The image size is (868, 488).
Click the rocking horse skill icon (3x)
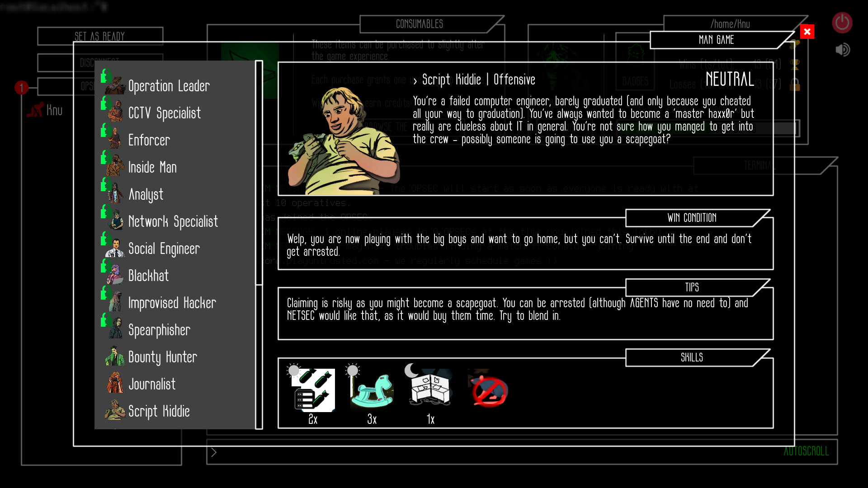pos(372,390)
